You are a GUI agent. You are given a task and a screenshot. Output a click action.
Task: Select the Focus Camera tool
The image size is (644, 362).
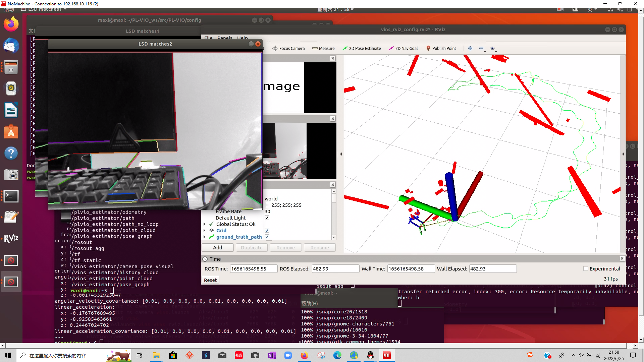(x=288, y=48)
